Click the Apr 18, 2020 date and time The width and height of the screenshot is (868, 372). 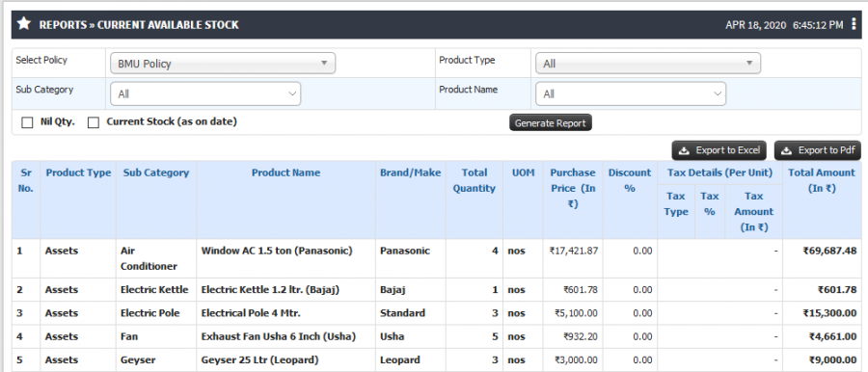click(x=784, y=25)
